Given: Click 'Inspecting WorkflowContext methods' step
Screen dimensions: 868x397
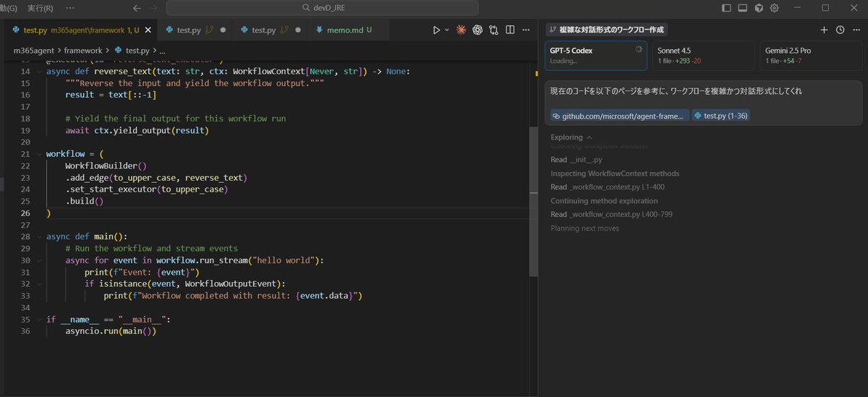Looking at the screenshot, I should pyautogui.click(x=615, y=174).
